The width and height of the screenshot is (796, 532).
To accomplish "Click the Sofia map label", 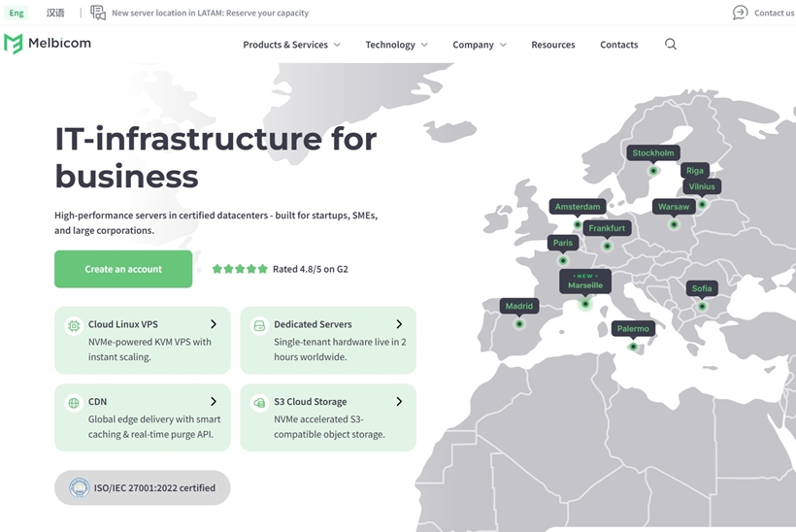I will click(702, 288).
